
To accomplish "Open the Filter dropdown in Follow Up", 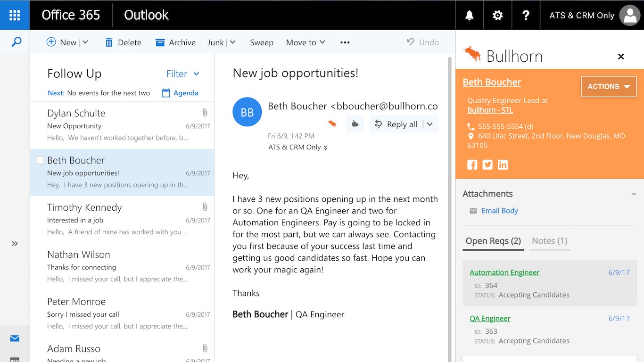I will 183,74.
